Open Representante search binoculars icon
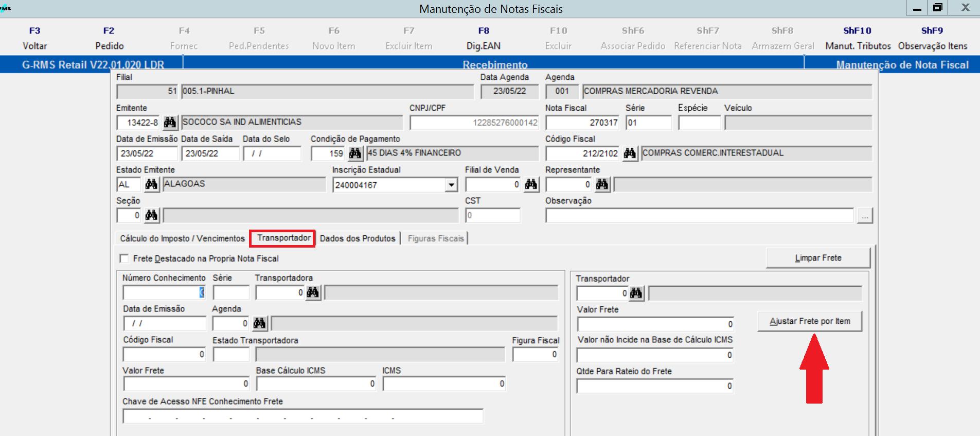The image size is (980, 436). (x=602, y=184)
